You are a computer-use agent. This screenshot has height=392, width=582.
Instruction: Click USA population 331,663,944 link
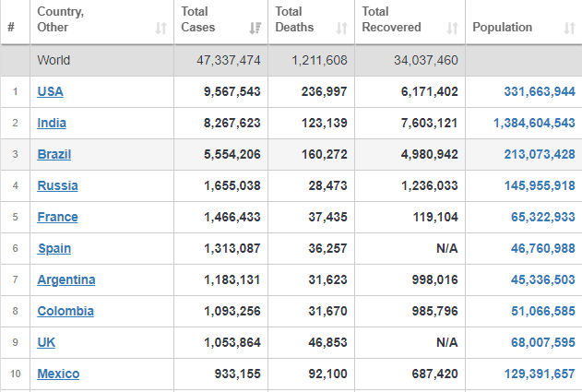(x=540, y=91)
